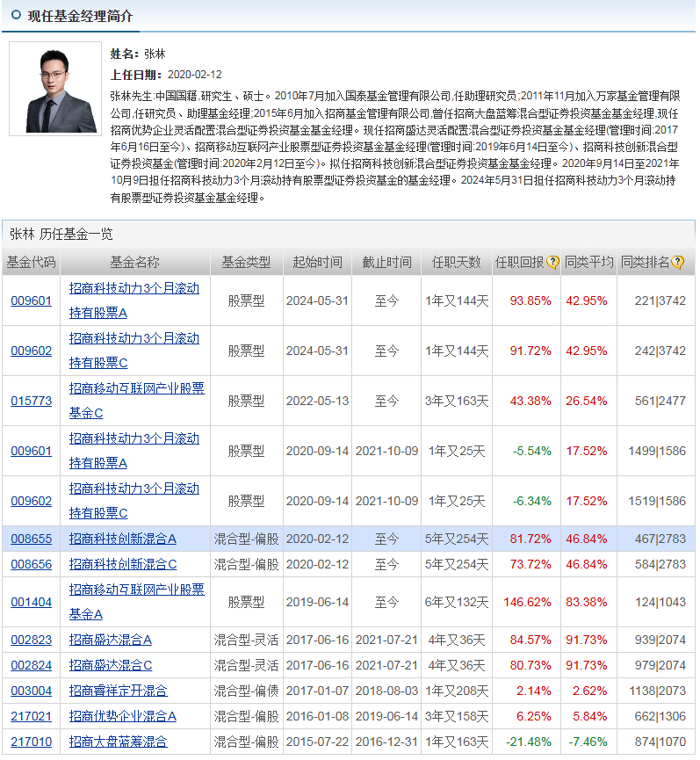
Task: Click the 上任日期 2020-02-12 text
Action: pos(166,75)
